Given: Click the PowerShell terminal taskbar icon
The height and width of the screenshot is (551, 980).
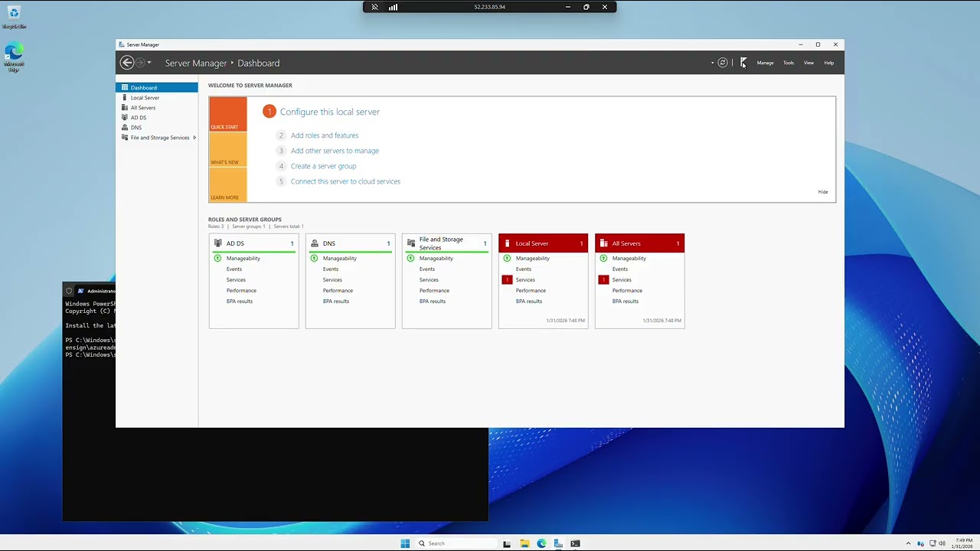Looking at the screenshot, I should [575, 543].
